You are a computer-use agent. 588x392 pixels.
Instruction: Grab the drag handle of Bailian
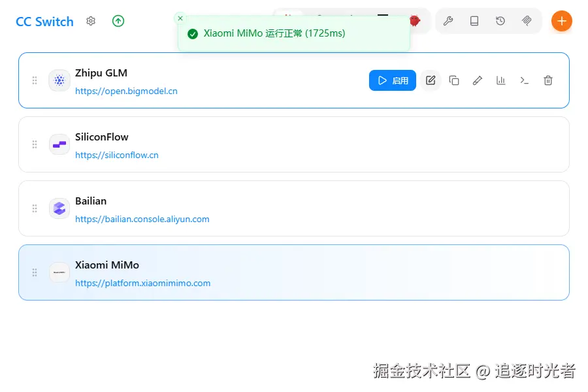click(x=35, y=208)
